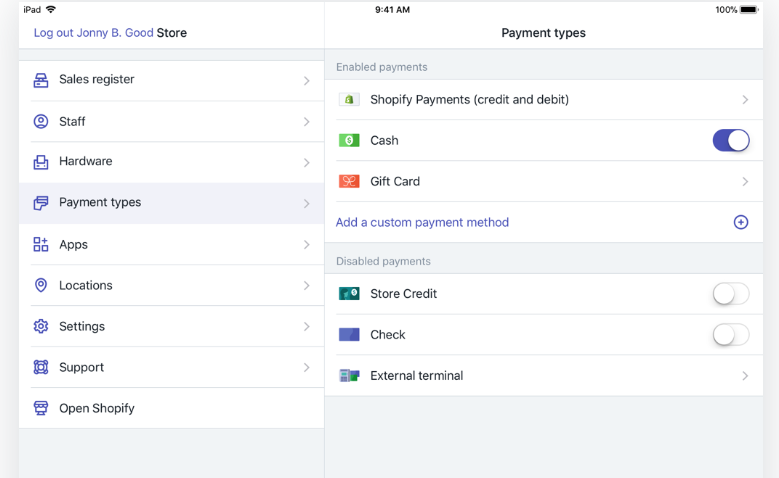Select Payment types in the sidebar
The width and height of the screenshot is (779, 478).
[171, 203]
